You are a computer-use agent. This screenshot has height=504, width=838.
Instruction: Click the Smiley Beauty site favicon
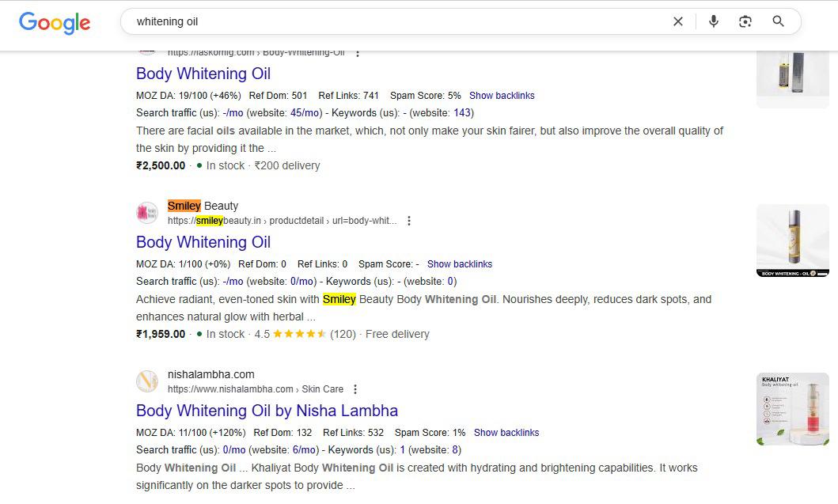tap(147, 214)
